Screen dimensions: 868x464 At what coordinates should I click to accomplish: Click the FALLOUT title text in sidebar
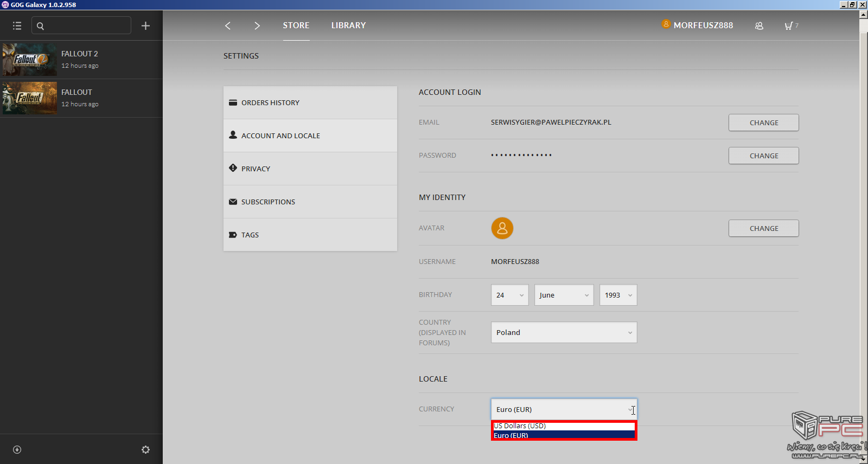76,92
